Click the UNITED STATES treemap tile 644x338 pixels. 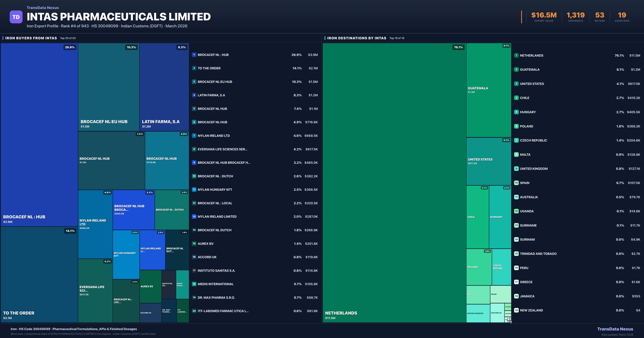pyautogui.click(x=489, y=161)
